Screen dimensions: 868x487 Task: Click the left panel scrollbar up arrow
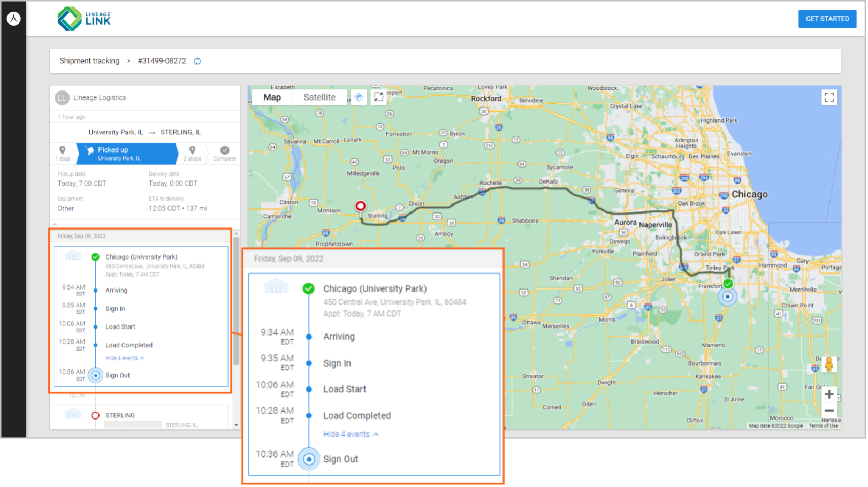click(236, 234)
